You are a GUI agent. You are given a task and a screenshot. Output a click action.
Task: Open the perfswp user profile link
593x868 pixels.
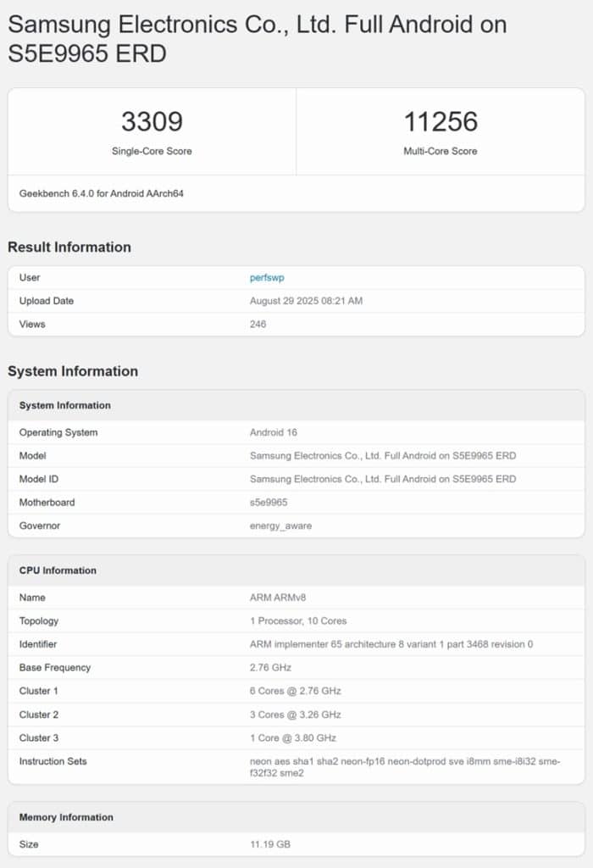pyautogui.click(x=267, y=277)
